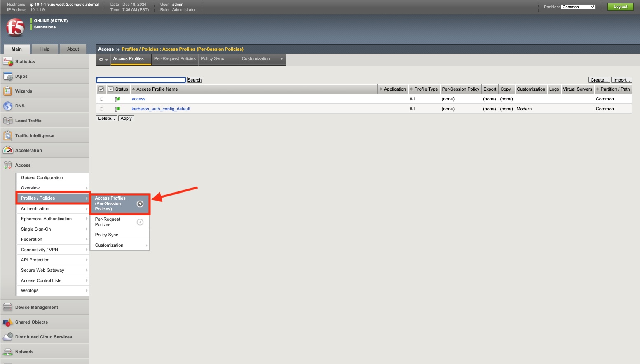
Task: Open the Status column filter dropdown
Action: pos(111,89)
